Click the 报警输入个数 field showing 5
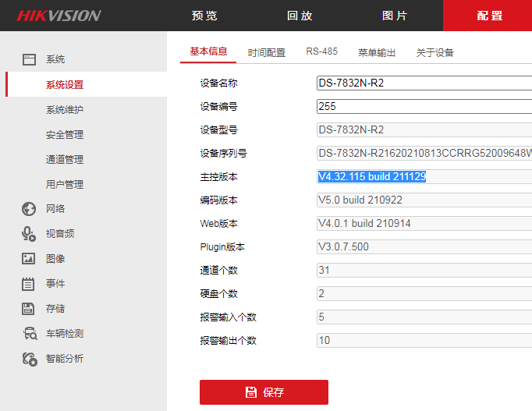This screenshot has width=532, height=411. point(424,317)
